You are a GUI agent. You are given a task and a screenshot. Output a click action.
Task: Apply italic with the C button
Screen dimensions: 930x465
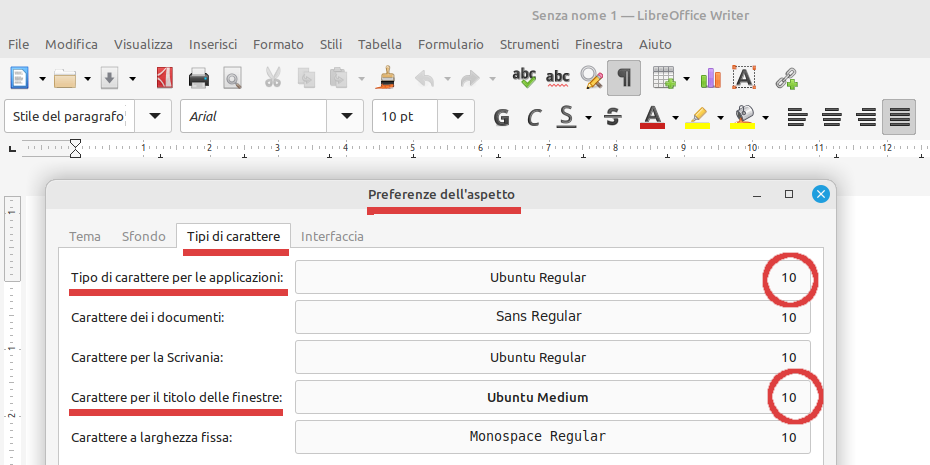click(x=534, y=117)
